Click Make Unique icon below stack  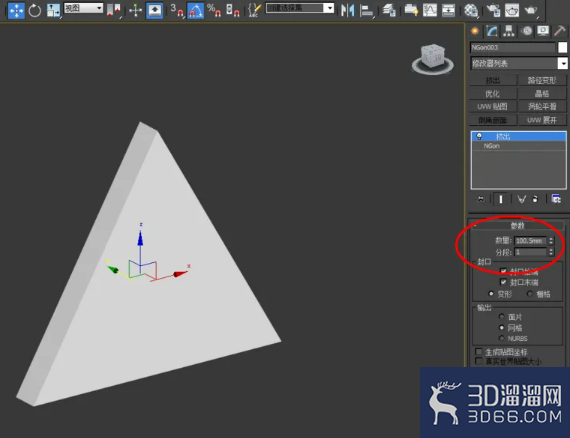click(x=522, y=199)
